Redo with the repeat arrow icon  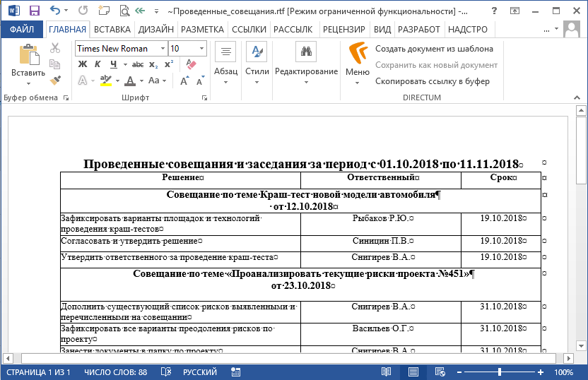coord(83,11)
